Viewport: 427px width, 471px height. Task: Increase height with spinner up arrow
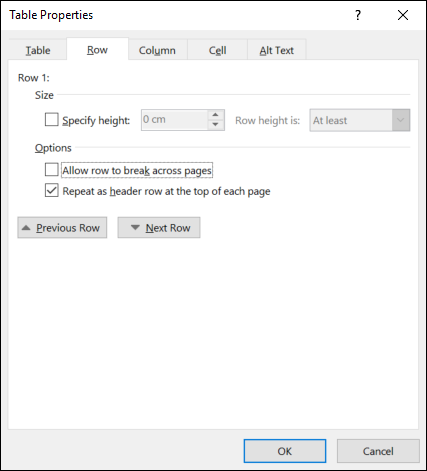coord(216,115)
